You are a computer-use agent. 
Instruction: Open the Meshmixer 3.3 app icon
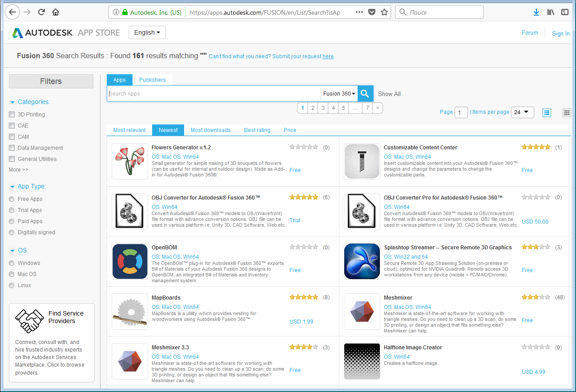pyautogui.click(x=130, y=361)
